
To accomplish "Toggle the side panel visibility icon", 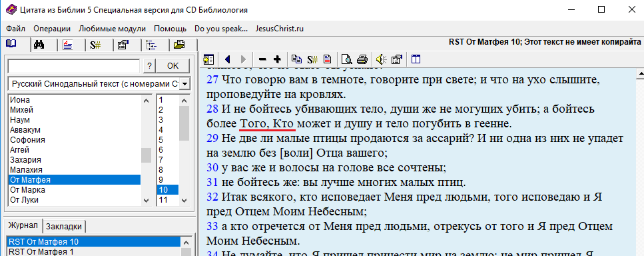I will pos(208,59).
